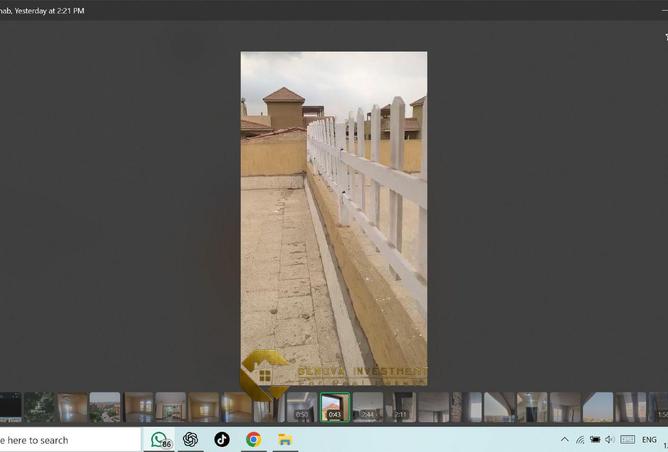Select the video thumbnail labeled 0:50

302,407
